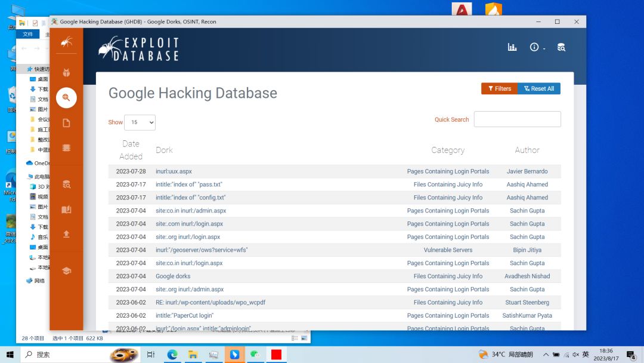Viewport: 644px width, 363px height.
Task: Show hidden system tray icons
Action: [546, 355]
